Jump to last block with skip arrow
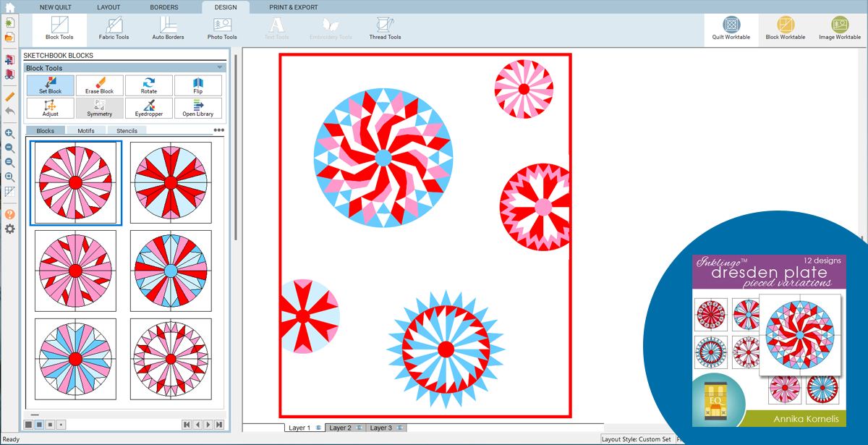868x445 pixels. point(219,425)
